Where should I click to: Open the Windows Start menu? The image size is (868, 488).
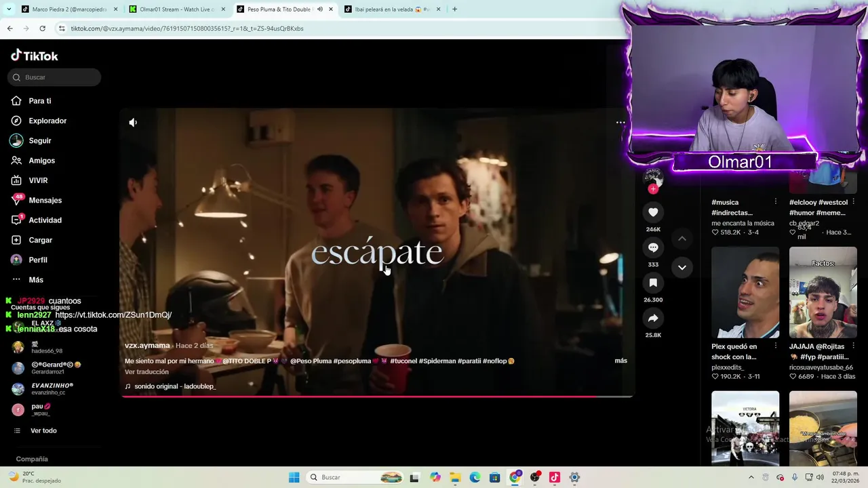(294, 477)
